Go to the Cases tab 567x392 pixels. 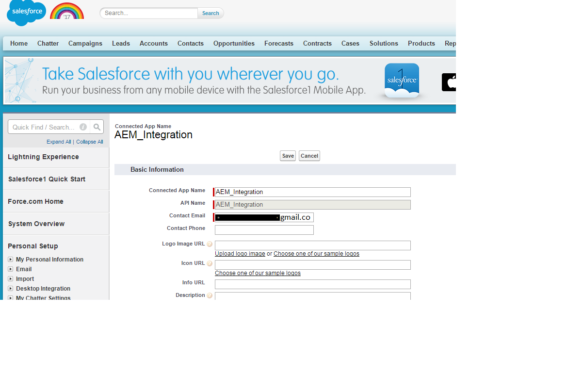click(350, 43)
